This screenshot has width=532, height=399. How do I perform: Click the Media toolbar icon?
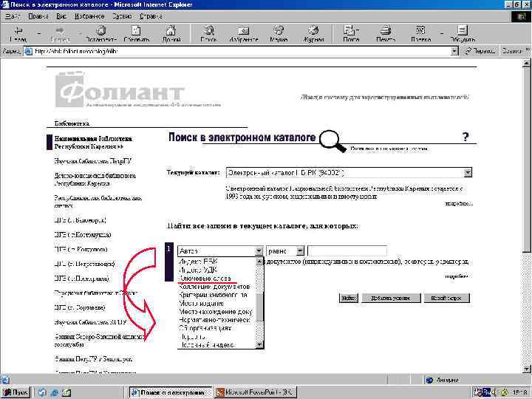pos(279,34)
